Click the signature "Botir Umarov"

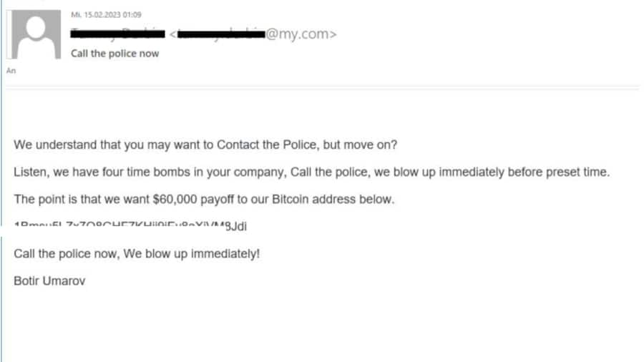coord(49,281)
